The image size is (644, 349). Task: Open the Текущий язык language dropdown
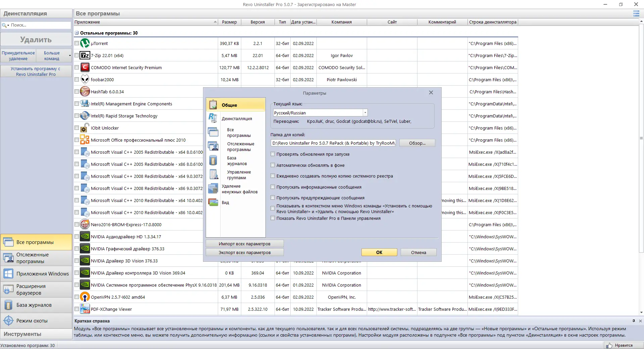[365, 113]
